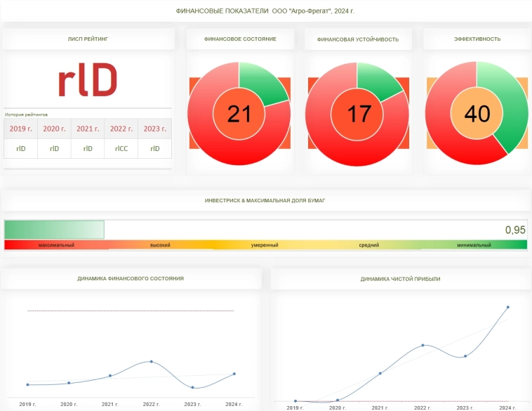532x411 pixels.
Task: Click the 0,95 maximum share value
Action: [515, 230]
